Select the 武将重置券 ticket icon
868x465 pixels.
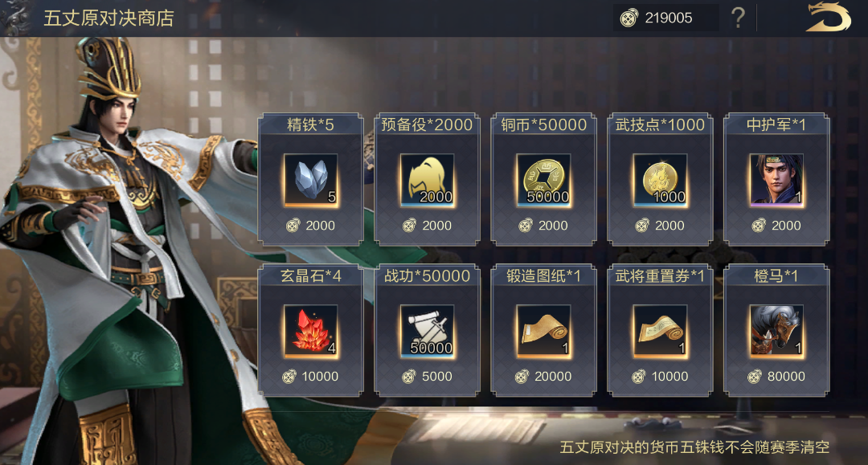point(660,331)
